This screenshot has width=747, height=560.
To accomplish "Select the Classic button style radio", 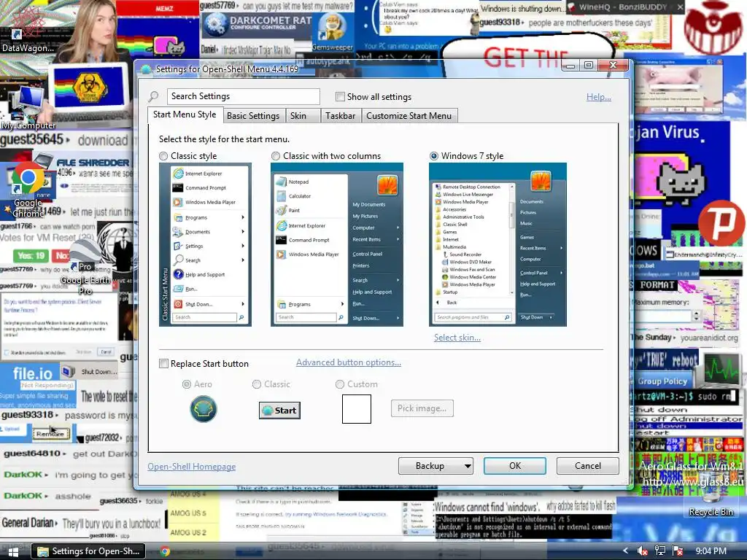I will tap(257, 384).
